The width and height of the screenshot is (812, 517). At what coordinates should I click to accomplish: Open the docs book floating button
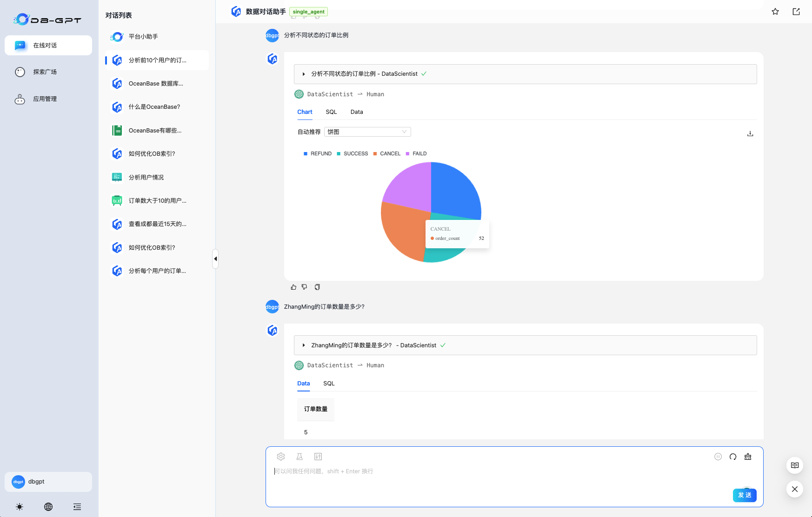[x=795, y=465]
